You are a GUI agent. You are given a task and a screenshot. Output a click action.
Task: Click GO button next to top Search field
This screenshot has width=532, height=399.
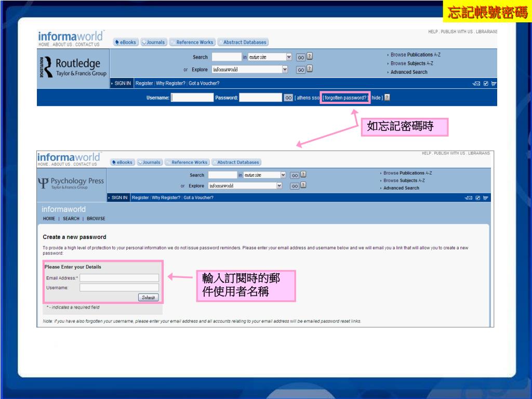(301, 57)
